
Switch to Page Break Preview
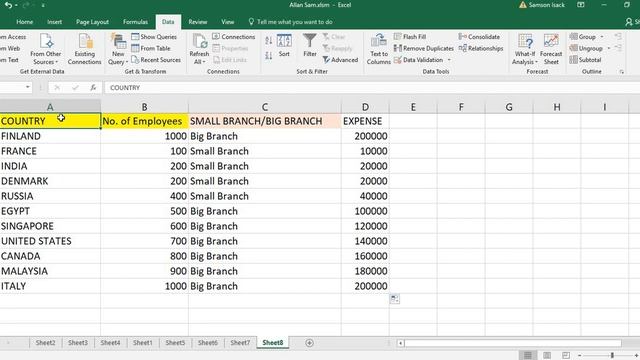pyautogui.click(x=566, y=355)
